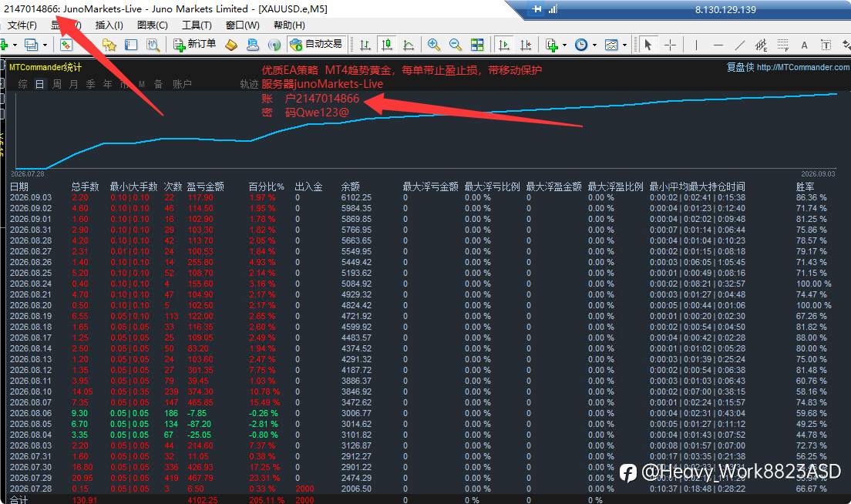
Task: Select the 2026.09.03 date row
Action: [31, 197]
